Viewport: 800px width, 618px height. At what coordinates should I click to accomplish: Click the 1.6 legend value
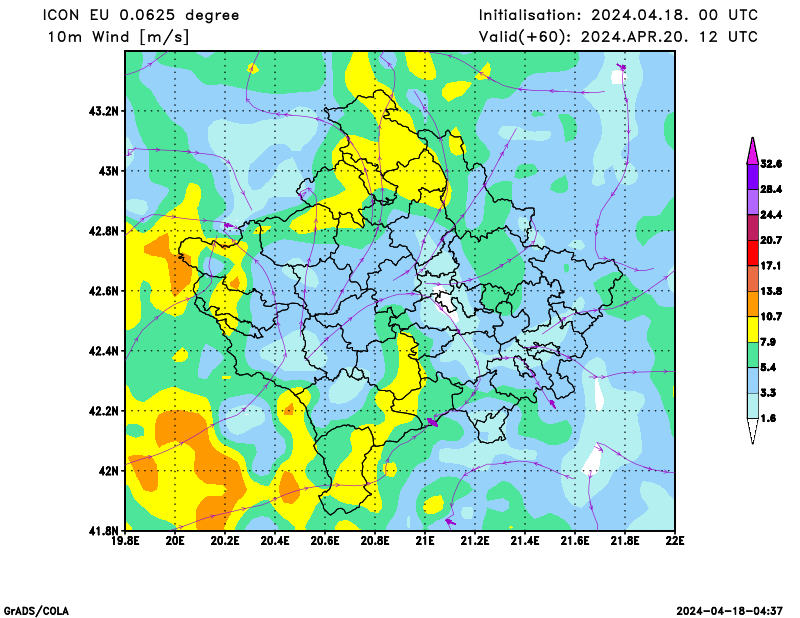point(768,418)
